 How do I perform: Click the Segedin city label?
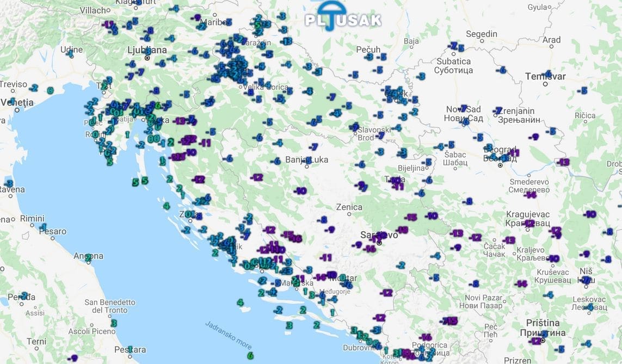(x=481, y=34)
